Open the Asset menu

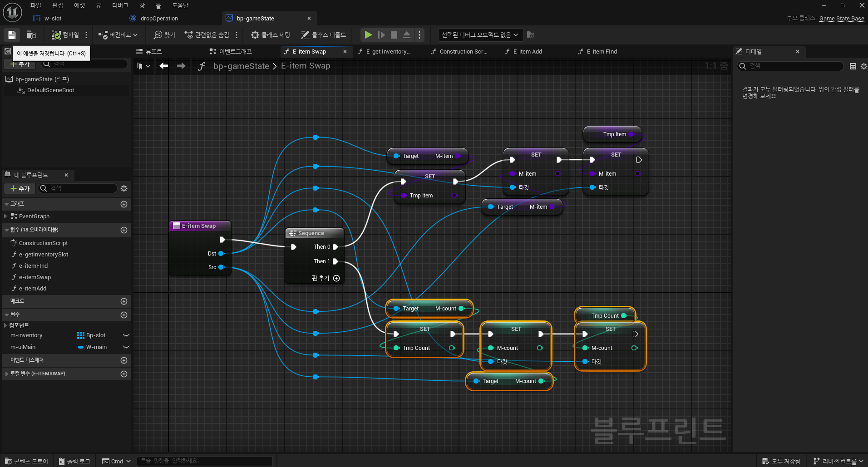(x=79, y=5)
